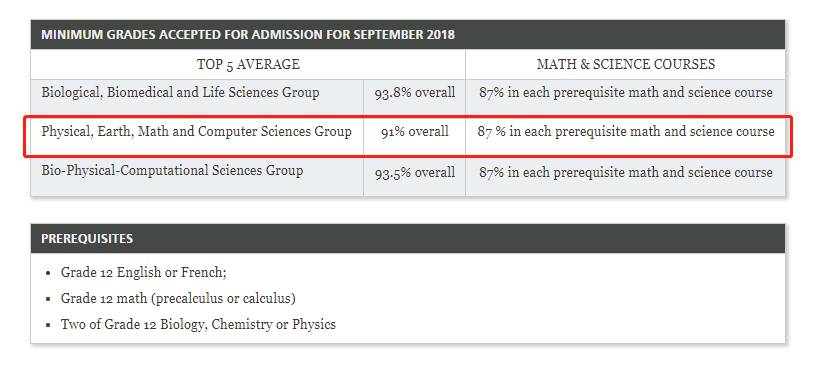The image size is (826, 372).
Task: Click the 93.8% overall cell
Action: (x=415, y=93)
